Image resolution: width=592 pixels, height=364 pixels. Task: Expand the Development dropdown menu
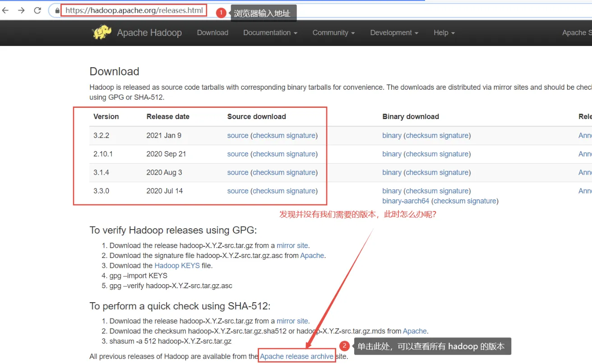click(x=394, y=32)
